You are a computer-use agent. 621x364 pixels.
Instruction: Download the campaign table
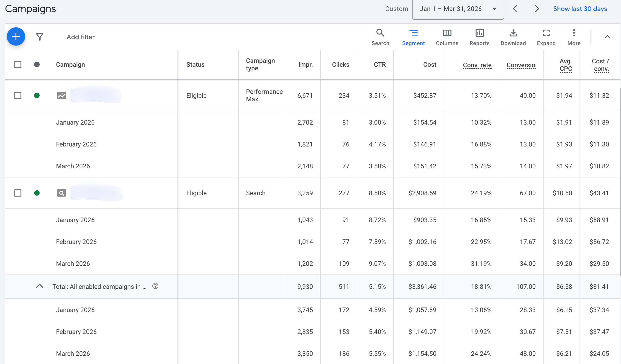(x=513, y=37)
